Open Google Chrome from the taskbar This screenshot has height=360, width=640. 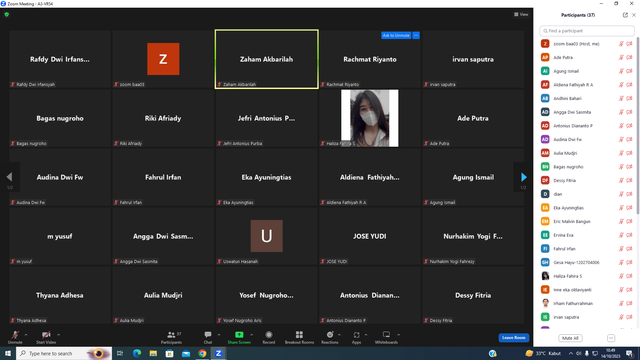[x=202, y=353]
